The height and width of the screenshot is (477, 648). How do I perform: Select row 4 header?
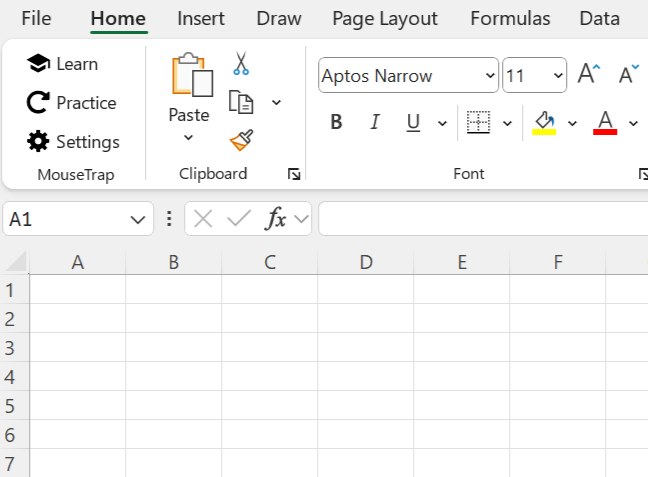14,376
